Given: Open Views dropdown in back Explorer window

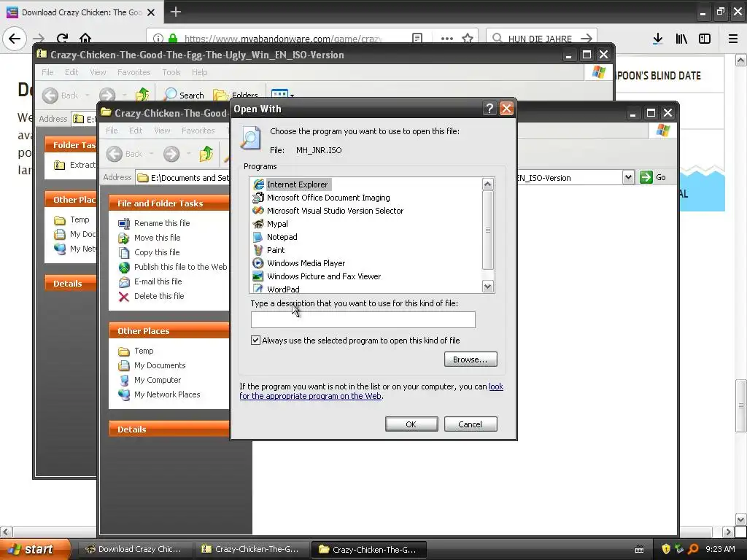Looking at the screenshot, I should [282, 95].
